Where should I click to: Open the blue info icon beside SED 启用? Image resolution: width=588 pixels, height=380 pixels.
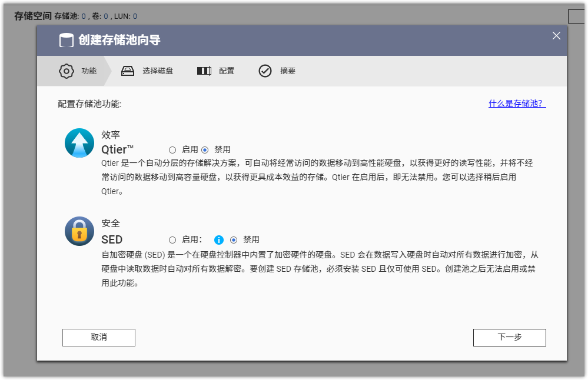pos(219,240)
